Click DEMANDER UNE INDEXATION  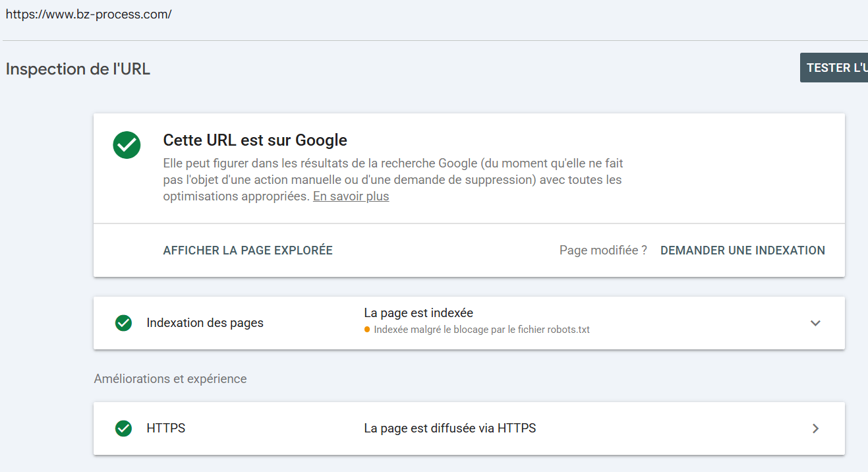(743, 251)
